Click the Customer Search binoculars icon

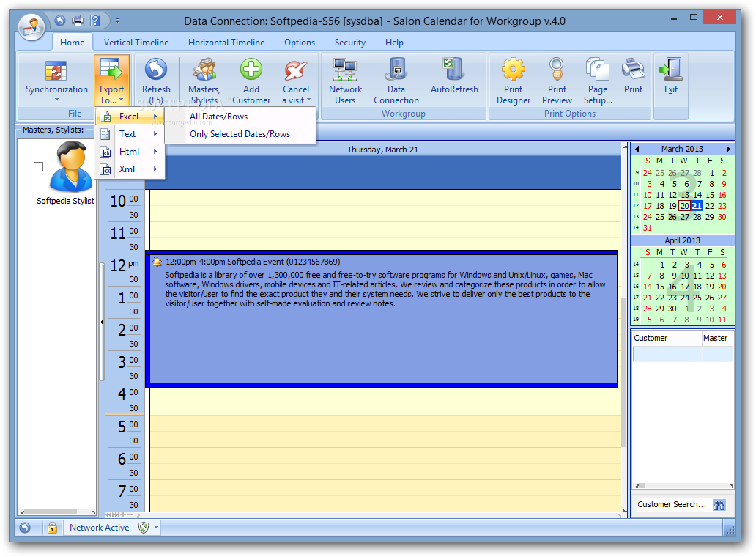tap(719, 504)
